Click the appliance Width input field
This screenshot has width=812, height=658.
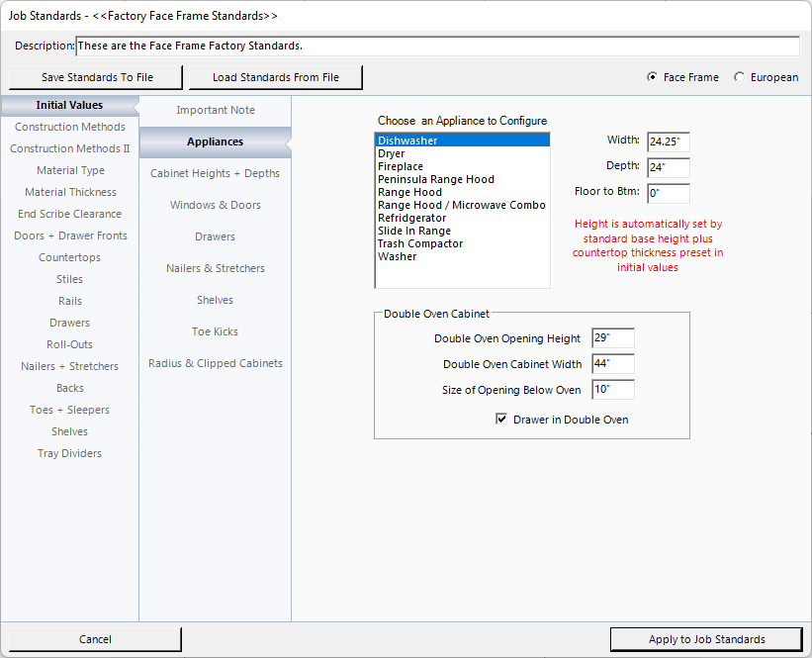[668, 142]
